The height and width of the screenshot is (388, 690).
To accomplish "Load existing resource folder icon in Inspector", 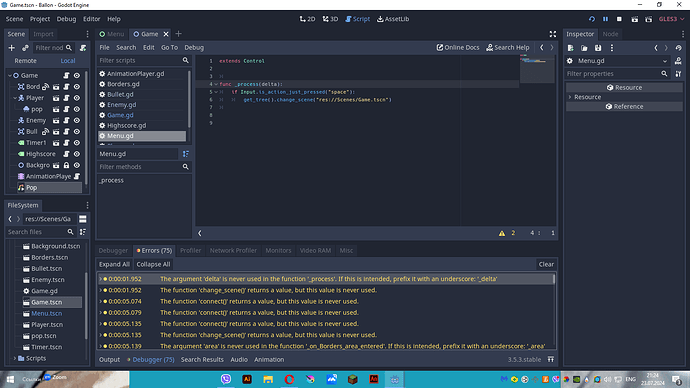I will (x=584, y=48).
